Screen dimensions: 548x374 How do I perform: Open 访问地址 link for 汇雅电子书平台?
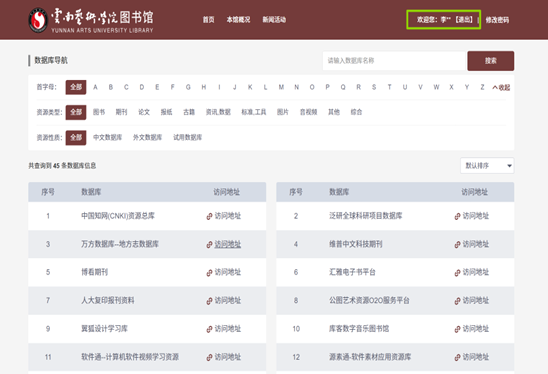(x=476, y=272)
